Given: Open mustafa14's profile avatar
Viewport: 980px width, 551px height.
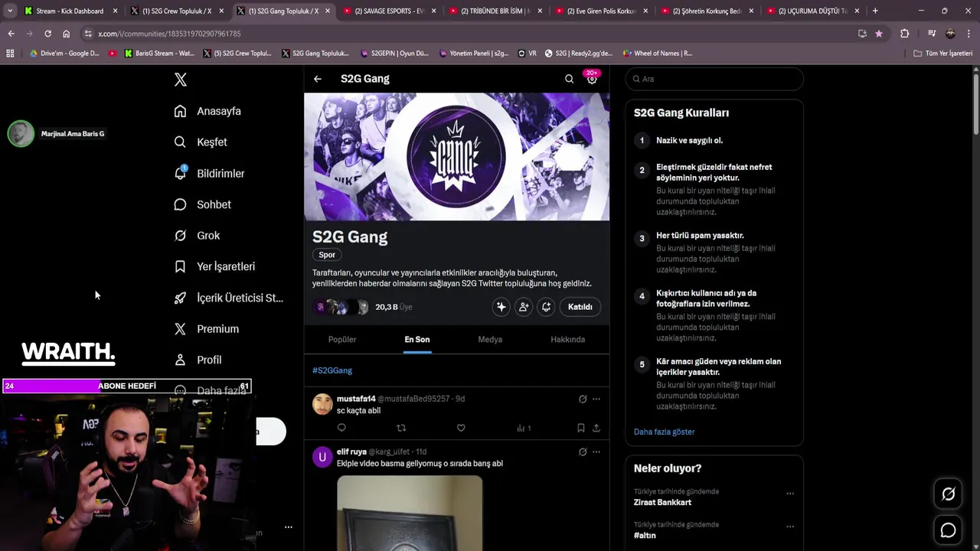Looking at the screenshot, I should pyautogui.click(x=322, y=404).
